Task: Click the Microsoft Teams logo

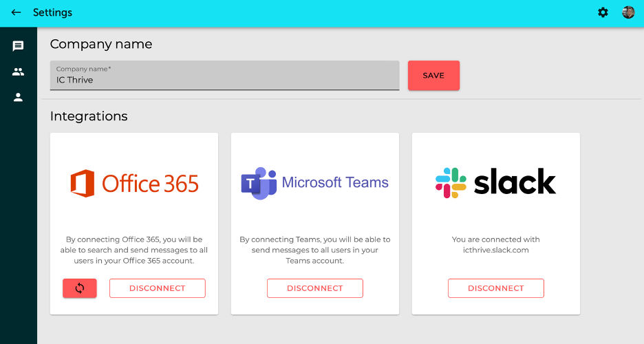Action: click(314, 183)
